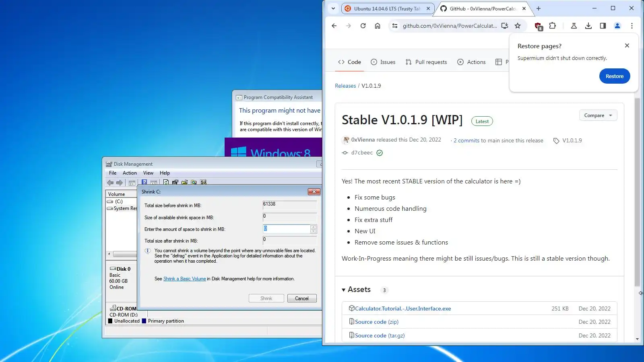Go back to the previous browser page
This screenshot has width=644, height=362.
334,26
